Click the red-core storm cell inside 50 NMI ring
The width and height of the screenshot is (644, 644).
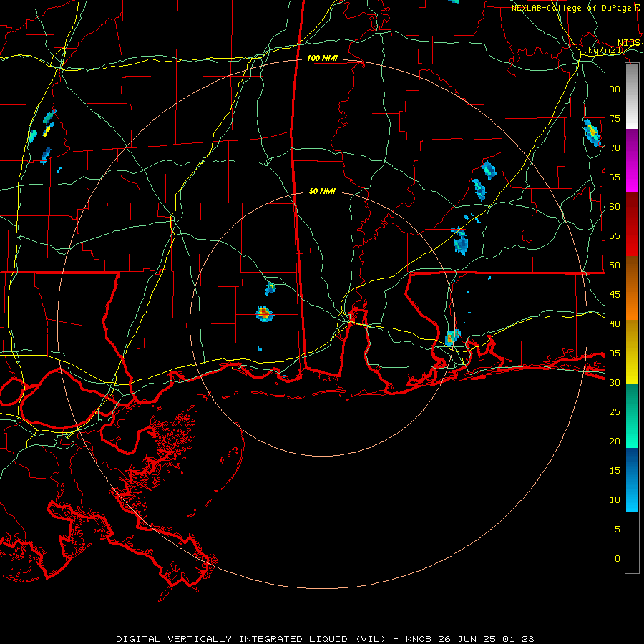(265, 314)
